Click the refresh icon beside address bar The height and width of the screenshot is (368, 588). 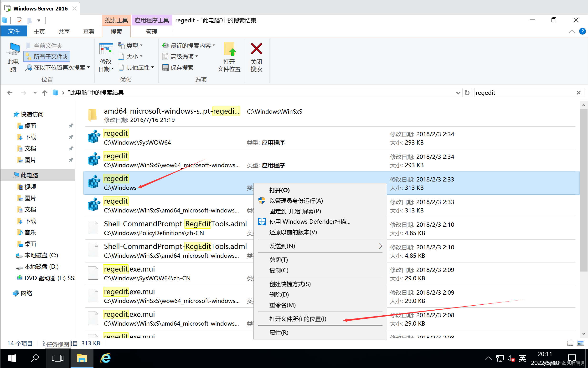(467, 93)
